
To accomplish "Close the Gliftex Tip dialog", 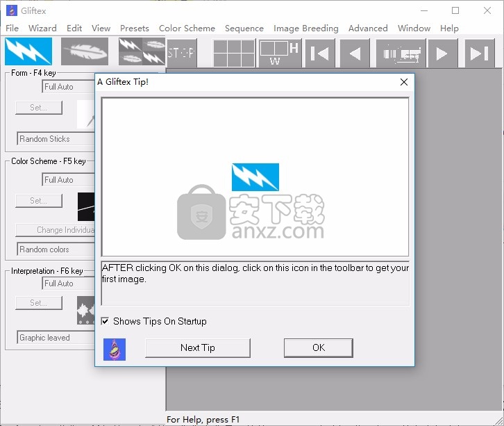I will [404, 82].
